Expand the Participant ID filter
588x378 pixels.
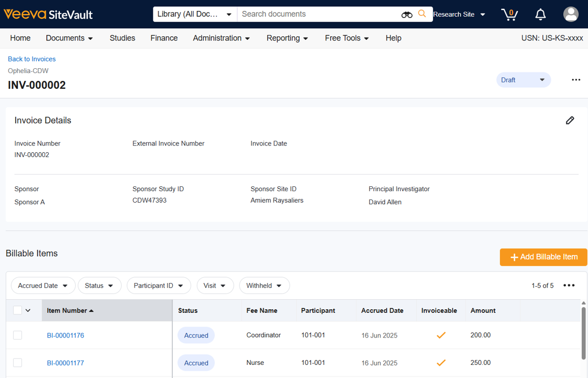pos(158,286)
